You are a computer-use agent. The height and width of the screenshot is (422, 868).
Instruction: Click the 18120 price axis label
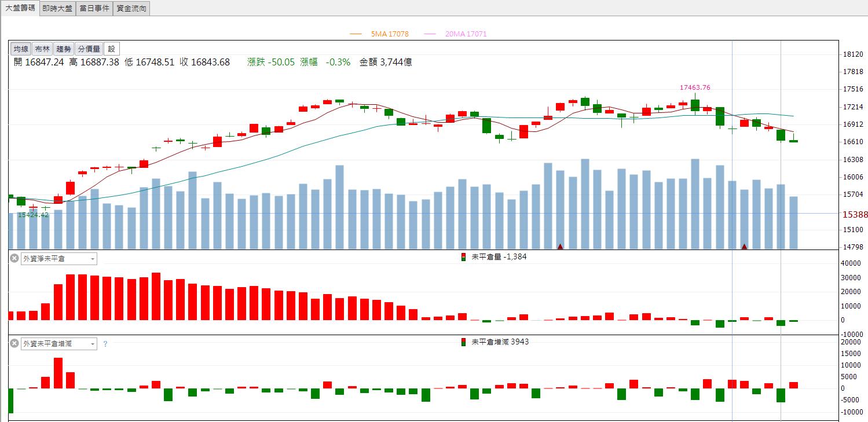854,54
